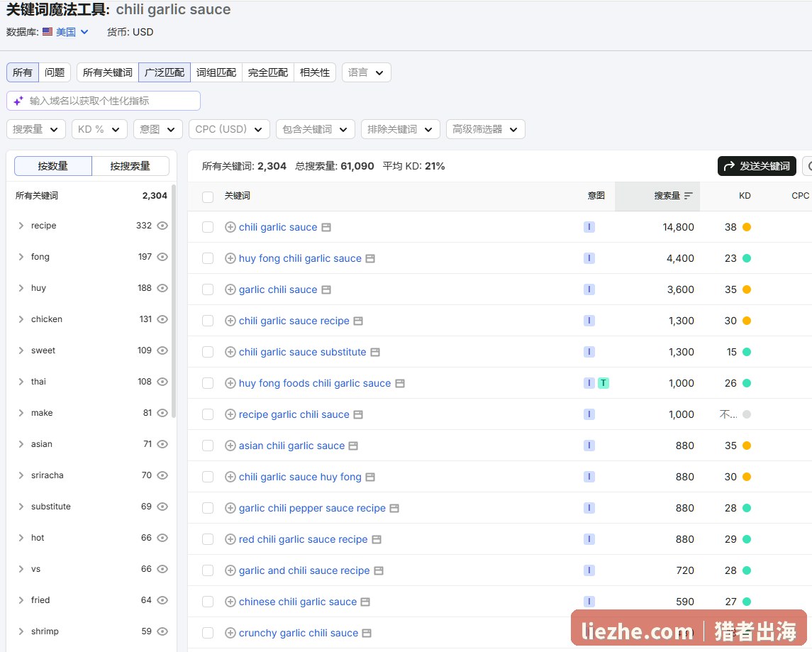The image size is (812, 652).
Task: Open SERP icon for 'huy fong foods chili garlic sauce'
Action: 400,383
